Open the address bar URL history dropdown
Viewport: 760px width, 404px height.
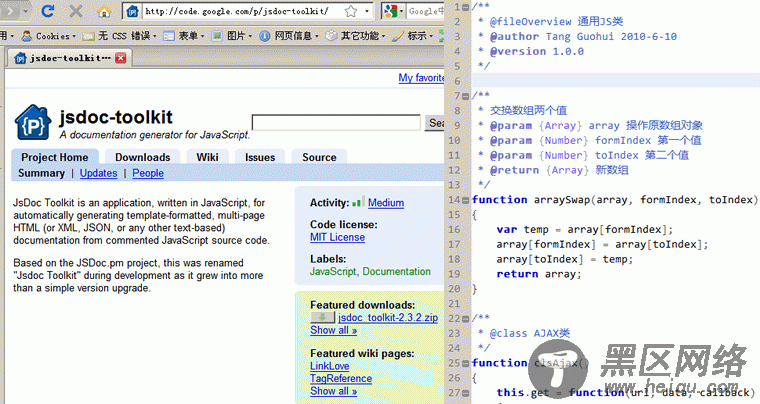[366, 11]
